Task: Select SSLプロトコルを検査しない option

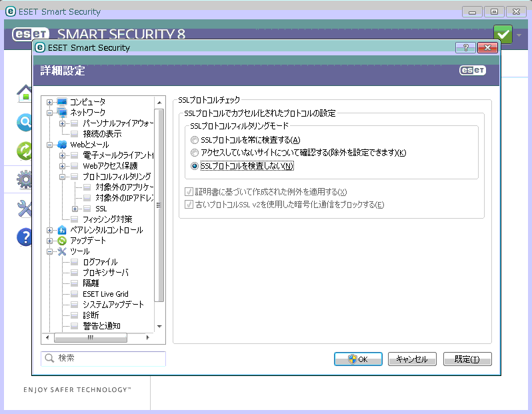Action: (x=195, y=166)
